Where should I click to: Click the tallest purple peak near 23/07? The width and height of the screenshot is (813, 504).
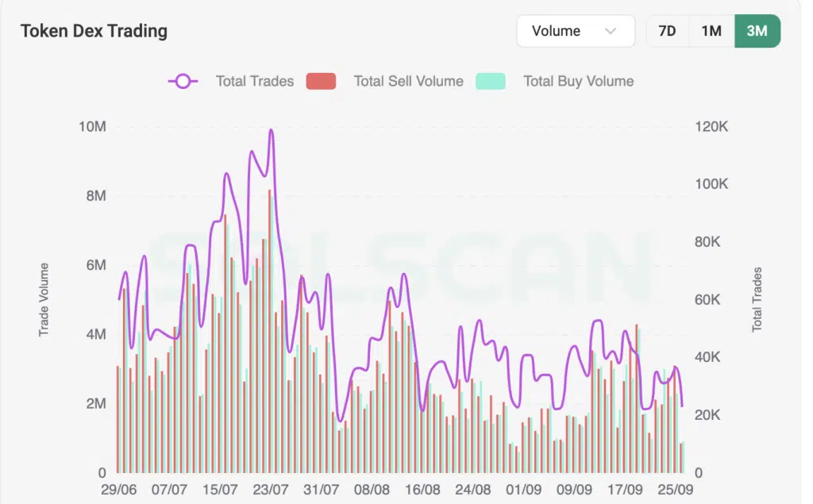coord(272,129)
